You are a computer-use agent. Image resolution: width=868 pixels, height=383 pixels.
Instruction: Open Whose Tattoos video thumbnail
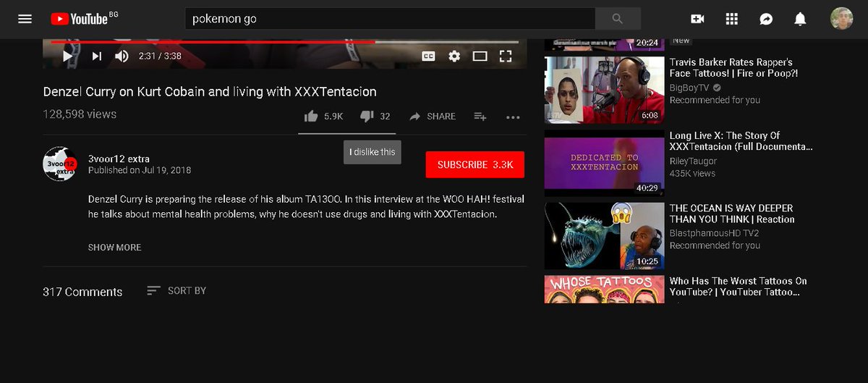coord(604,289)
